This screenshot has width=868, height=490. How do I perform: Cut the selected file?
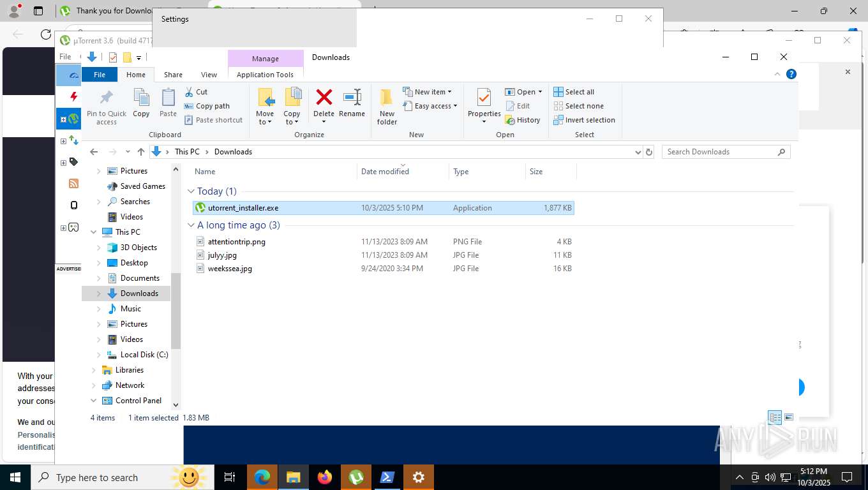point(196,92)
